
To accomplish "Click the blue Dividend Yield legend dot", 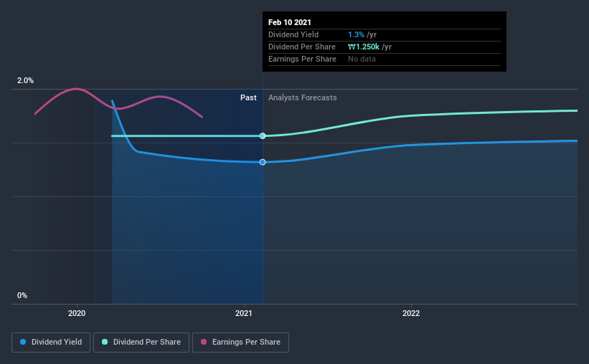I will [x=23, y=342].
